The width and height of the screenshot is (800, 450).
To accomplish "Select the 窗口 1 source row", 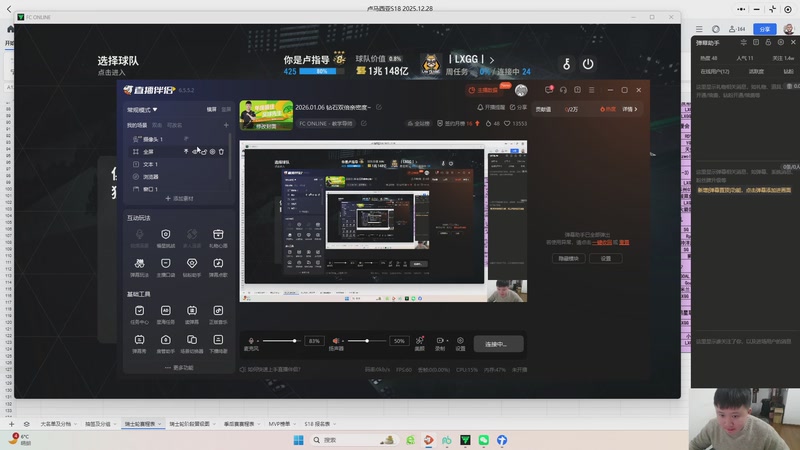I will tap(177, 189).
